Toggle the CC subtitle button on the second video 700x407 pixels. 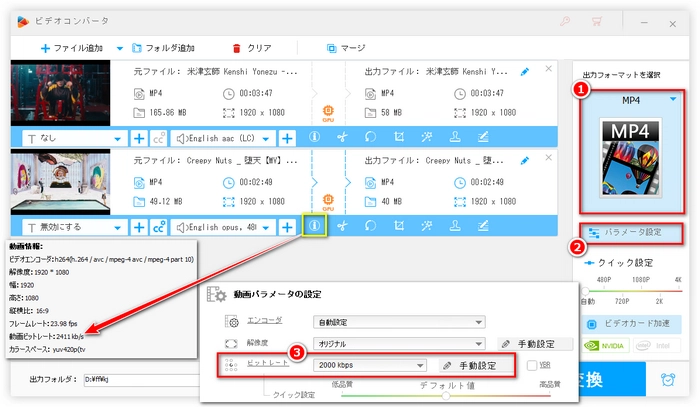click(158, 226)
